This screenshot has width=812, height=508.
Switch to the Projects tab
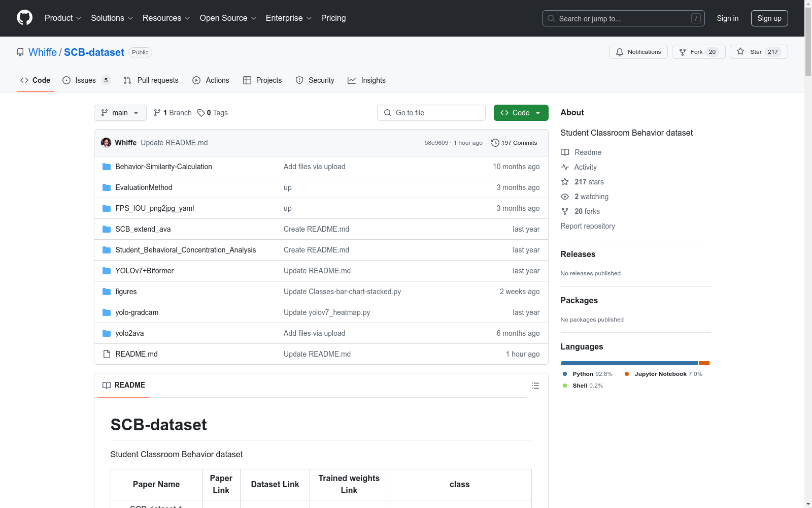(262, 80)
